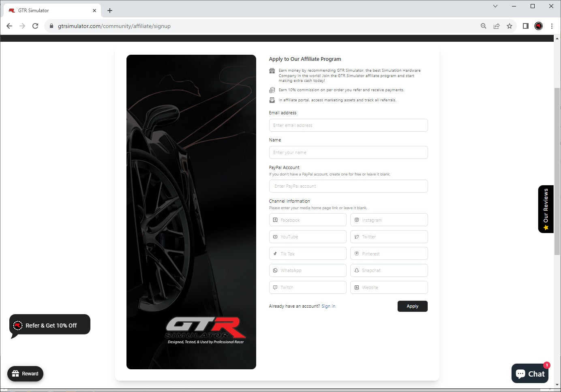Select the GTR Simulator tab
The height and width of the screenshot is (392, 561).
(49, 11)
